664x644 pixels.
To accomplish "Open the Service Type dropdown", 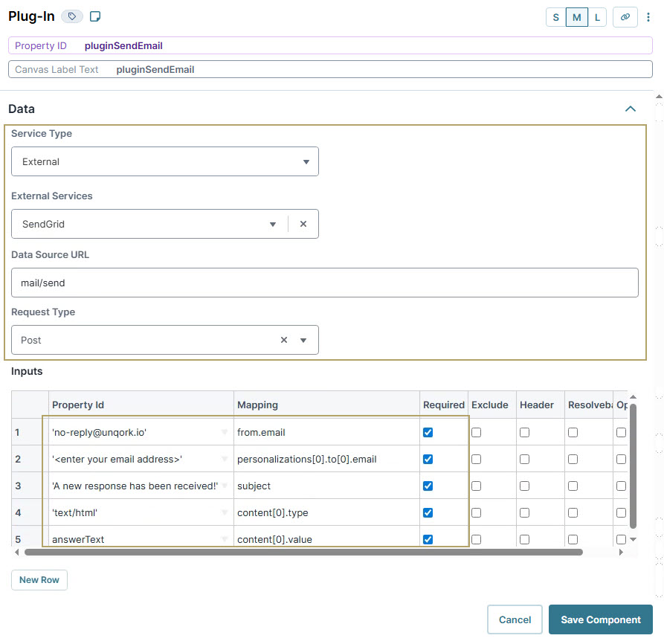I will pos(305,161).
